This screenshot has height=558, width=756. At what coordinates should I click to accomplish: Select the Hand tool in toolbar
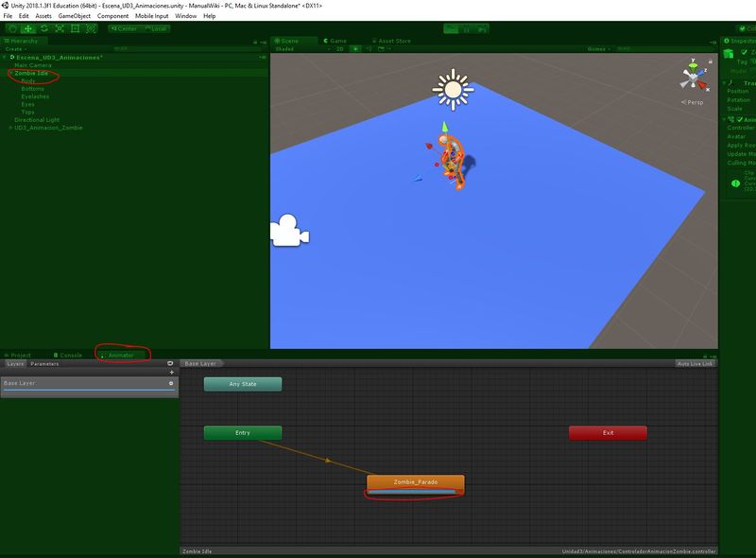point(12,29)
